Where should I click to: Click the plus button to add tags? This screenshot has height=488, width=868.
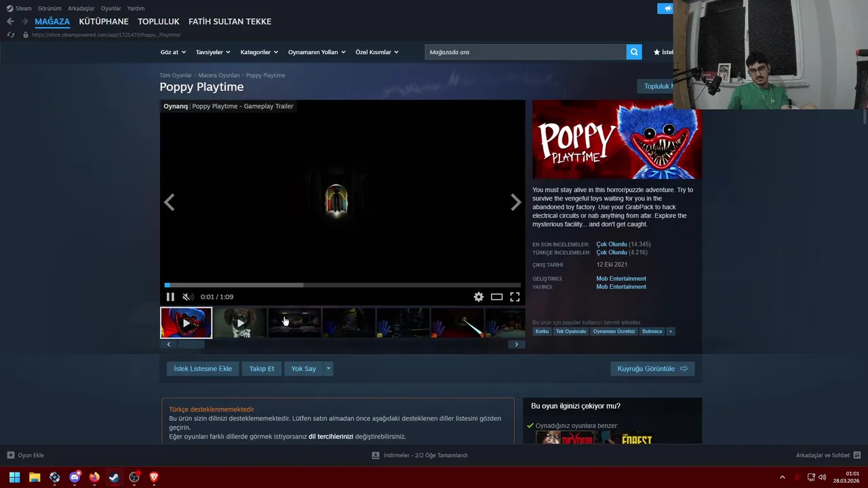(x=671, y=331)
